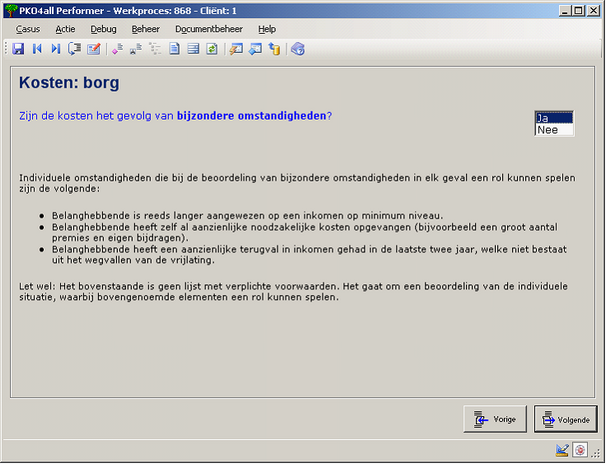Open the Debug menu
This screenshot has height=464, width=606.
point(103,29)
